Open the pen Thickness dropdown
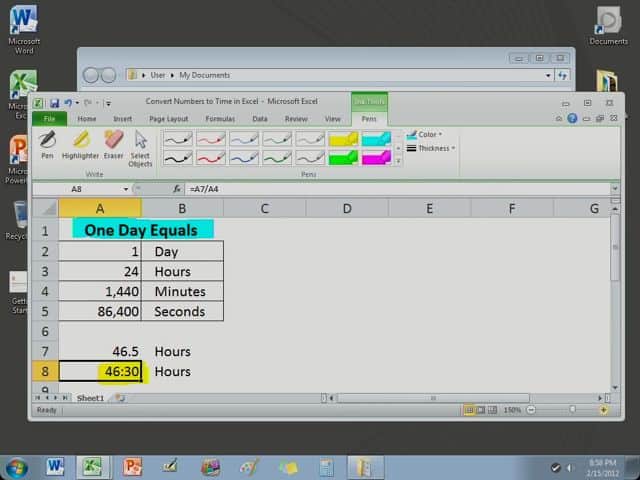640x480 pixels. pos(431,148)
